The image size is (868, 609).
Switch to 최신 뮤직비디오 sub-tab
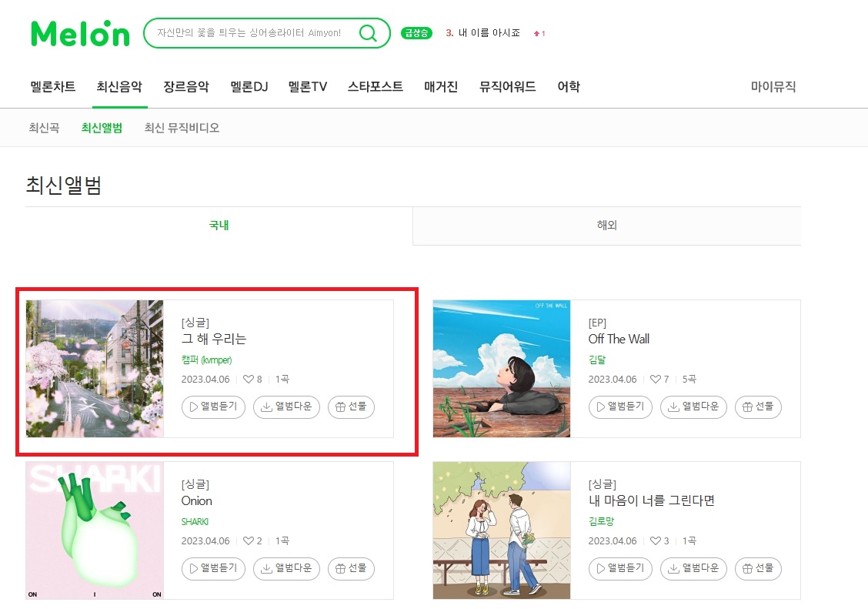point(182,128)
